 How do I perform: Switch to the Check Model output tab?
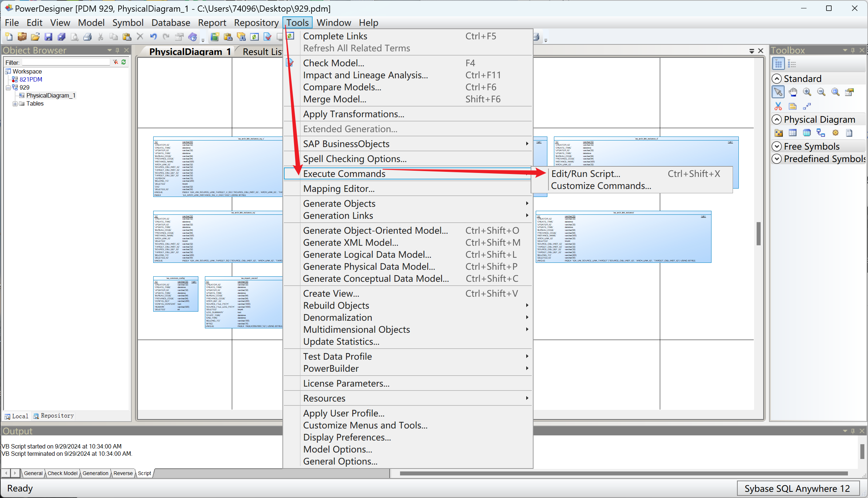pyautogui.click(x=62, y=473)
